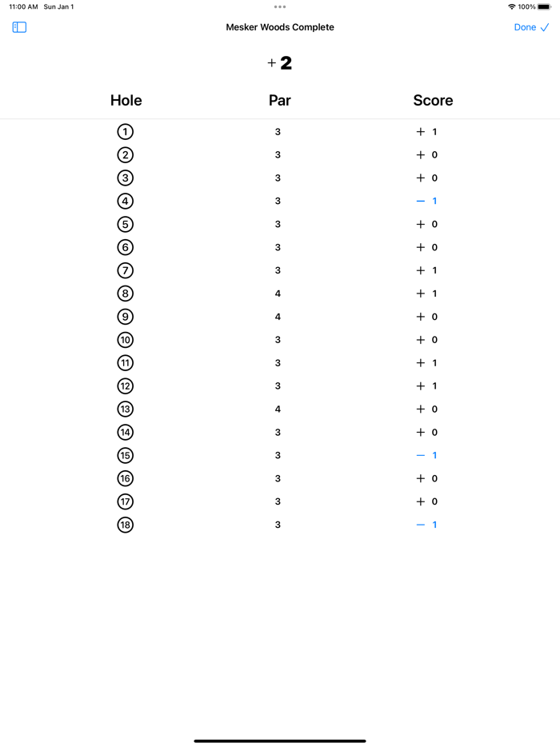Tap the Score column header
Screen dimensions: 560x747
(432, 101)
